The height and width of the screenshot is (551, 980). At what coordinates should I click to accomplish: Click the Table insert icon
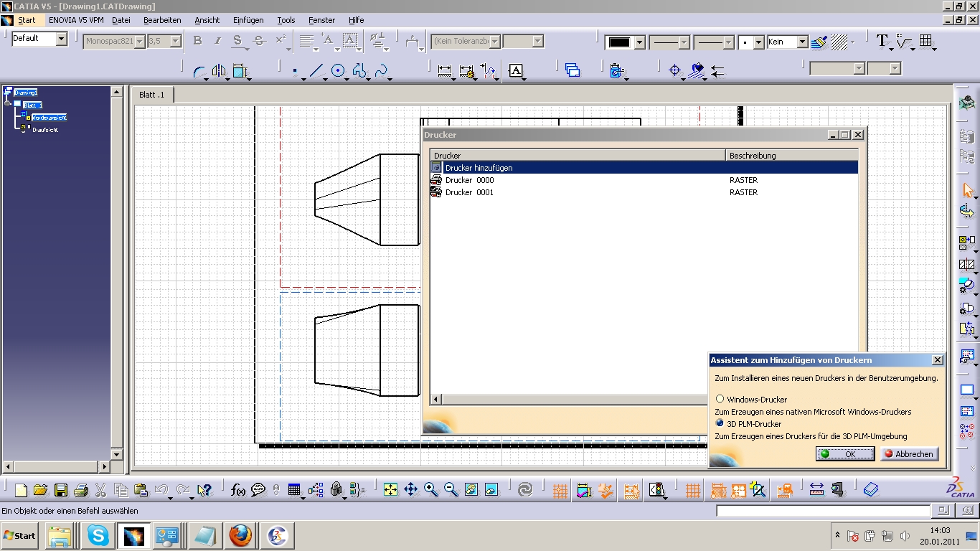pos(925,41)
